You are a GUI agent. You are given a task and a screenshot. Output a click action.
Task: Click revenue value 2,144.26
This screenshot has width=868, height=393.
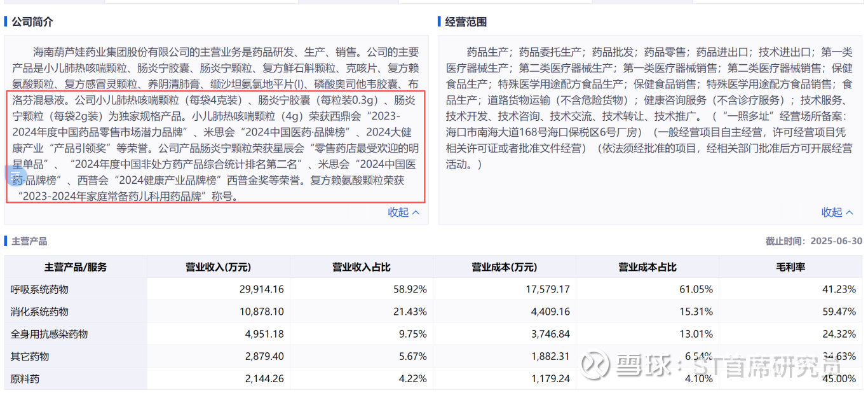264,378
